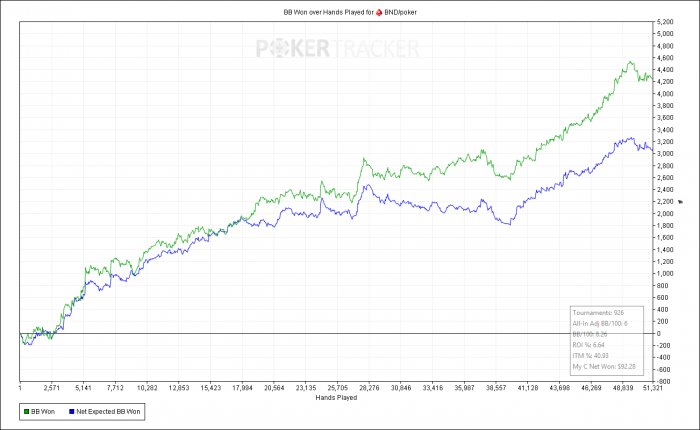
Task: Click the 'BND/poker' player name in title
Action: click(400, 13)
